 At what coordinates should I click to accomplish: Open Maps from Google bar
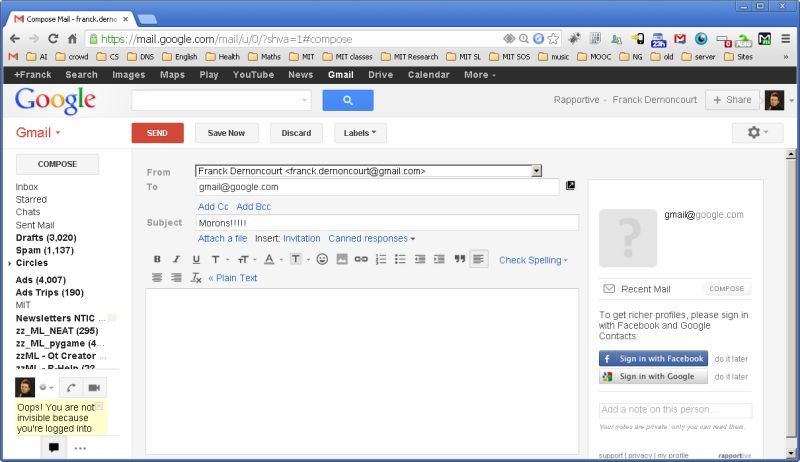[x=172, y=74]
